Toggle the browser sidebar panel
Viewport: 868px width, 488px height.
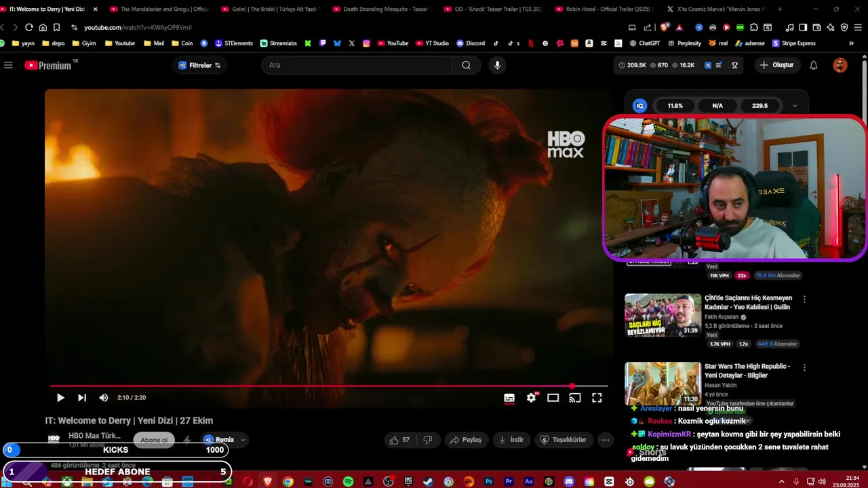pyautogui.click(x=803, y=27)
